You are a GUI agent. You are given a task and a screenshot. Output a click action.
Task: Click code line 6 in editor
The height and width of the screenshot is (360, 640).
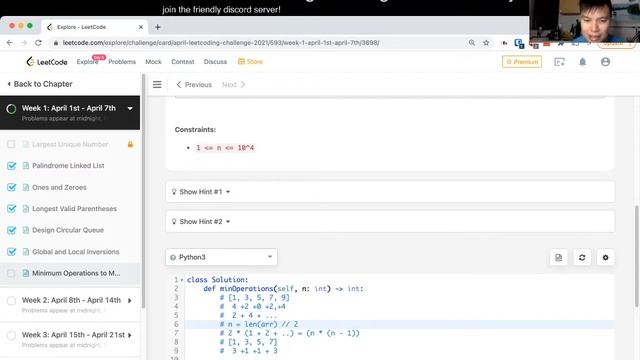(x=399, y=324)
